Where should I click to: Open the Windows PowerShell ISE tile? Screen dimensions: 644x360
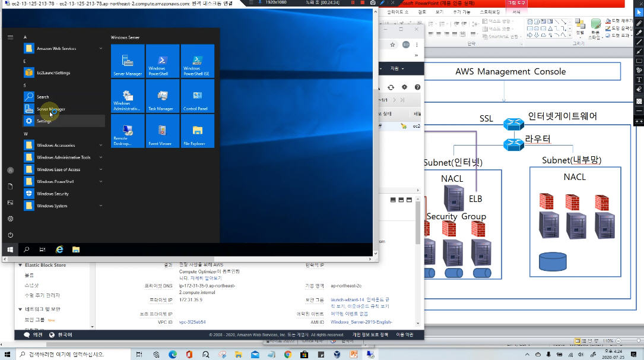198,61
